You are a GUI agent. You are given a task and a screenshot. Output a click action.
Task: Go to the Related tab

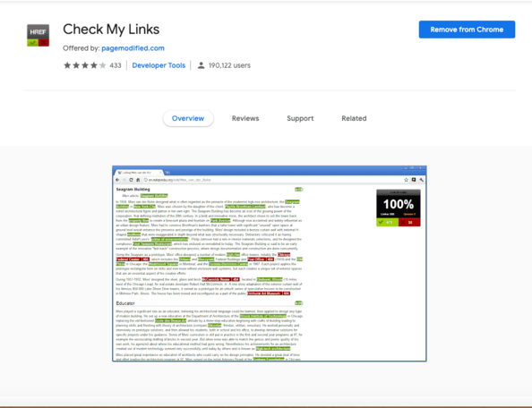coord(354,118)
